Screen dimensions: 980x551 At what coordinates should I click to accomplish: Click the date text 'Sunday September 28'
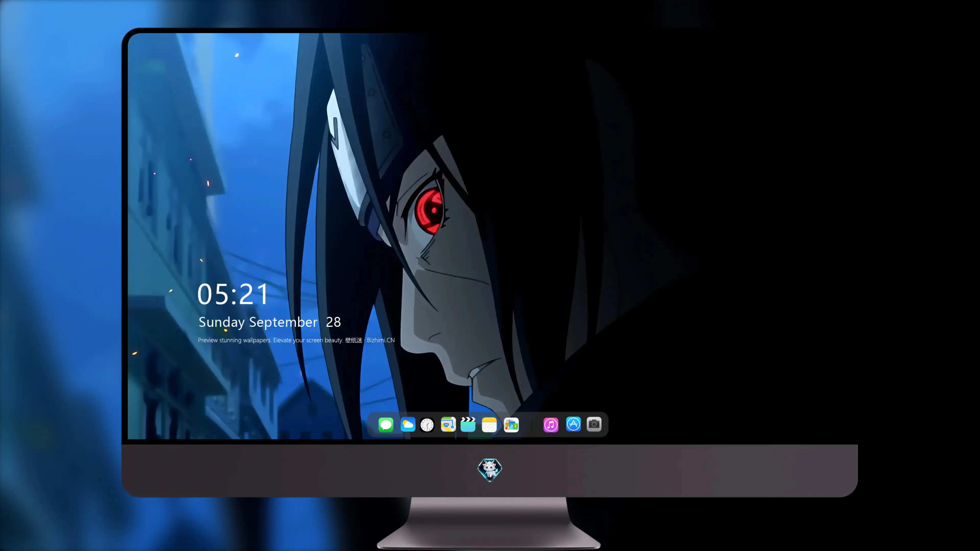pyautogui.click(x=270, y=322)
